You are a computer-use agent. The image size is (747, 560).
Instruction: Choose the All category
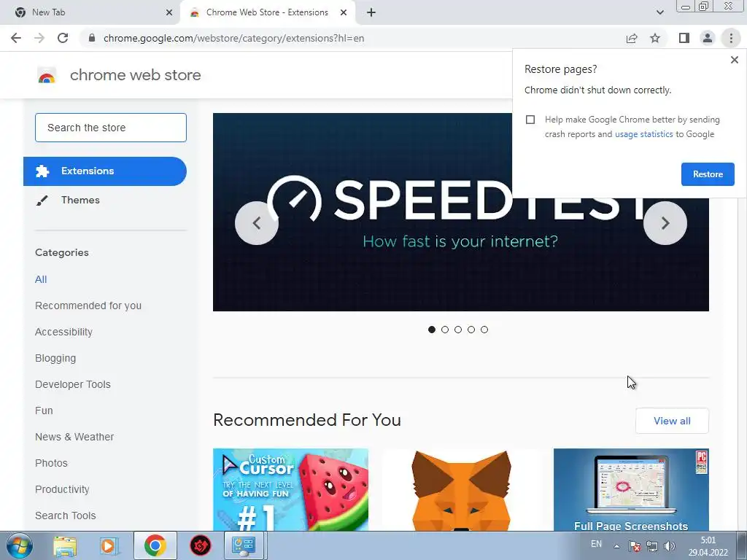(41, 279)
